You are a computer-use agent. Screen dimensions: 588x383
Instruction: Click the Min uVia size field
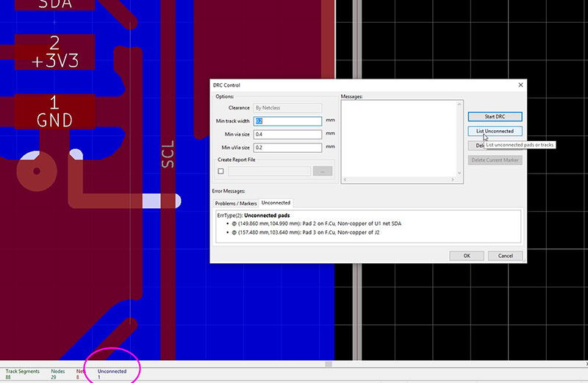[288, 148]
